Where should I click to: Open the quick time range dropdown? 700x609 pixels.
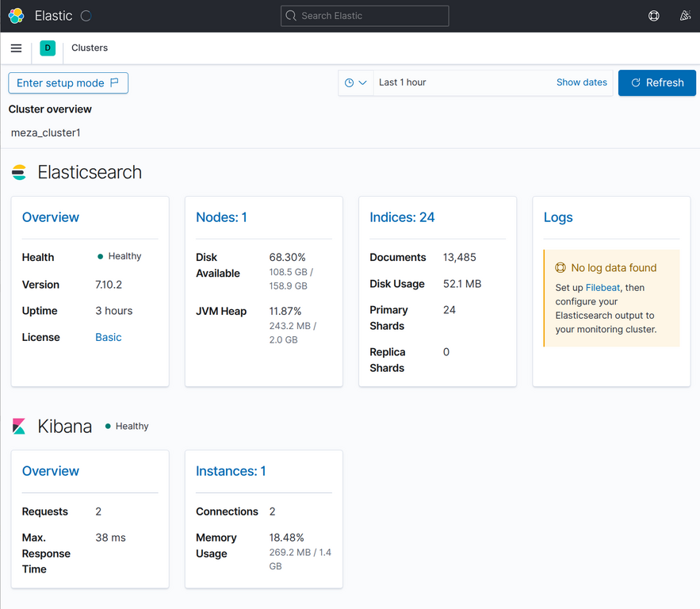click(356, 82)
